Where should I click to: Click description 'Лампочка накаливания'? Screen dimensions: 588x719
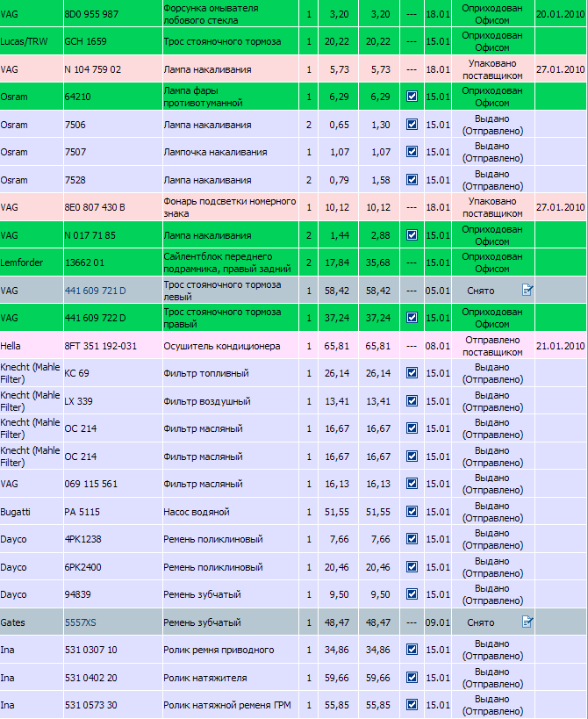(x=215, y=152)
